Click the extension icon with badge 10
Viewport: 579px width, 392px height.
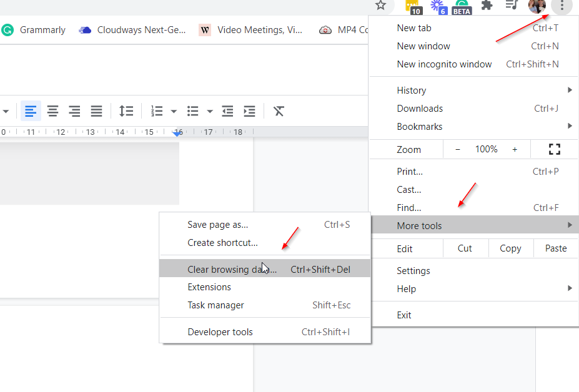coord(413,7)
